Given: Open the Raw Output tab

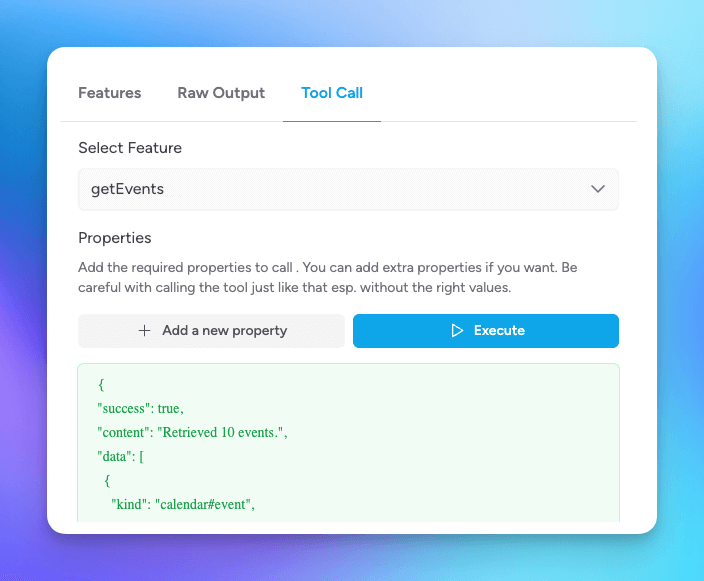Looking at the screenshot, I should [221, 93].
